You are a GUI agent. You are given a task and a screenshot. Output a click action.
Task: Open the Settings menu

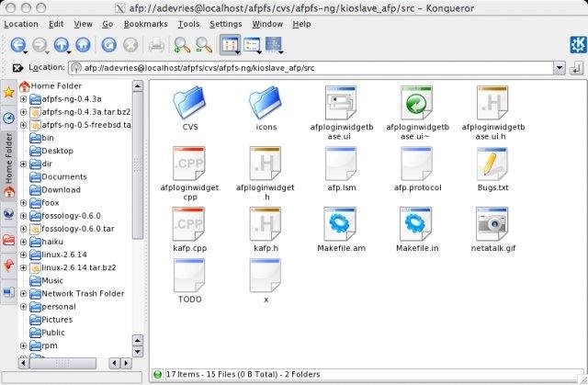pyautogui.click(x=226, y=24)
